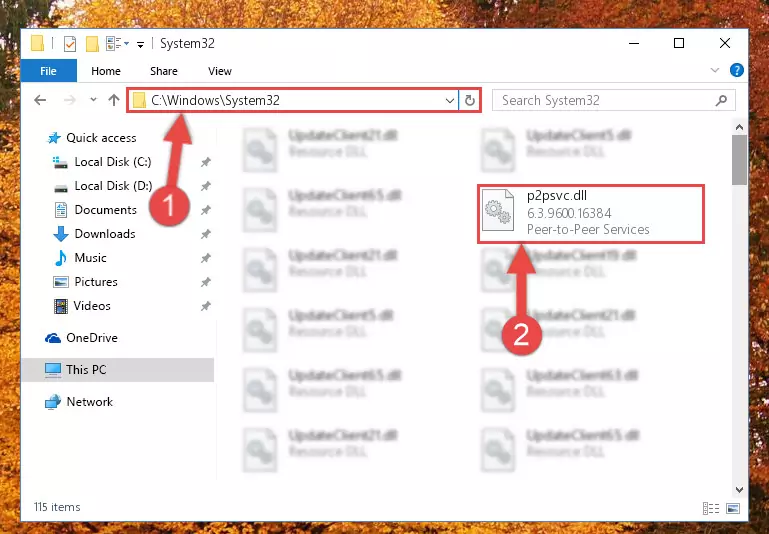Go forward using the Forward arrow
The image size is (769, 534).
click(70, 101)
